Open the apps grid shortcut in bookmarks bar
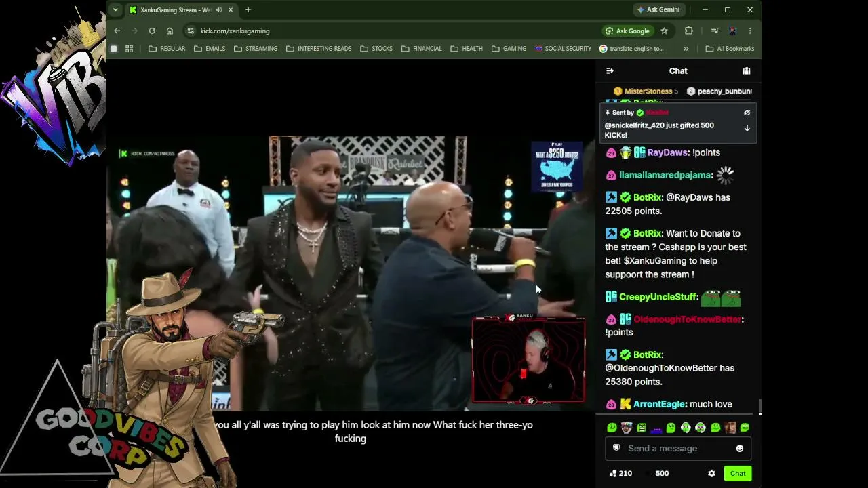The image size is (868, 488). 129,49
